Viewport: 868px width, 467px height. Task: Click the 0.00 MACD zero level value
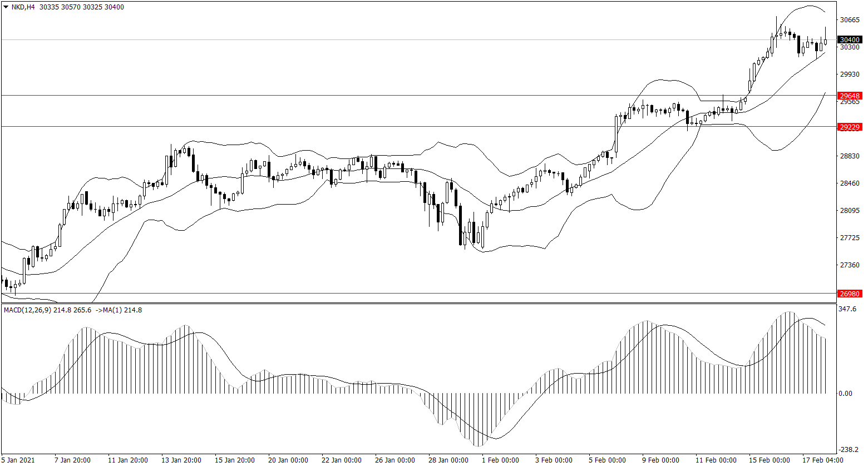845,394
